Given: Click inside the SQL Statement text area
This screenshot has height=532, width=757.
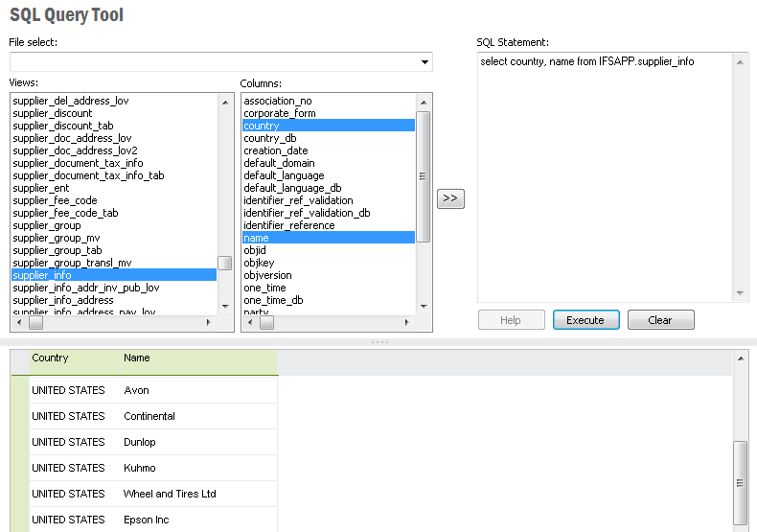Looking at the screenshot, I should coord(604,173).
